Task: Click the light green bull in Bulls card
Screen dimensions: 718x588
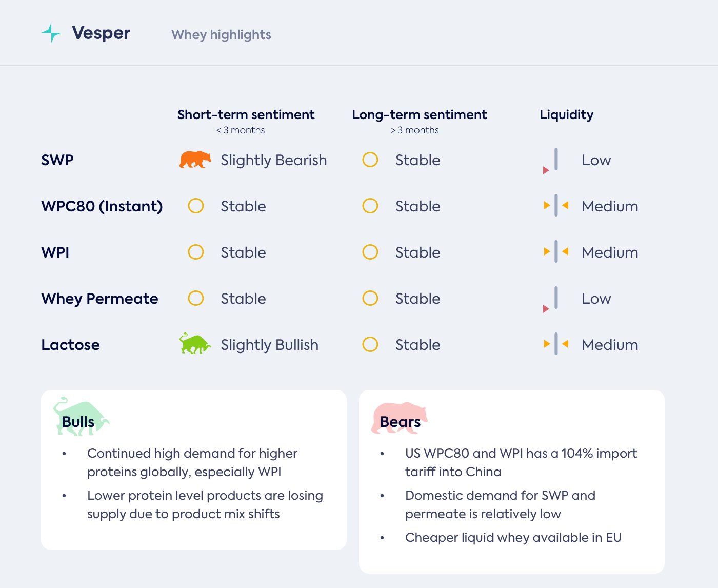Action: point(81,416)
